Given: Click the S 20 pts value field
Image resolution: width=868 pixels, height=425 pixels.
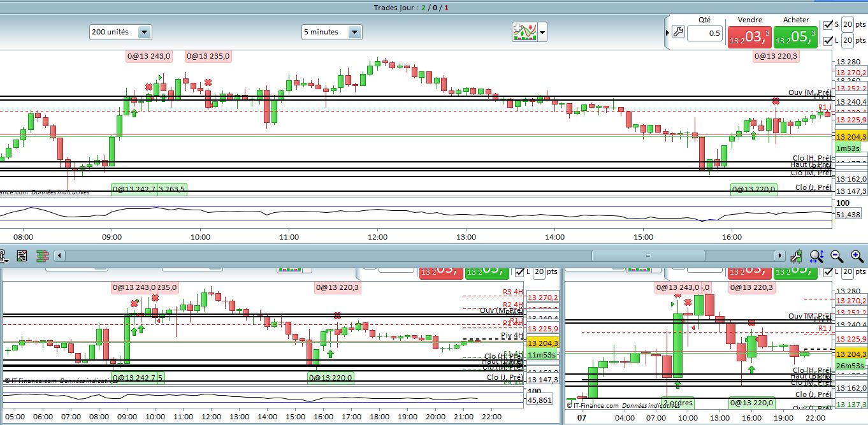Looking at the screenshot, I should 848,25.
